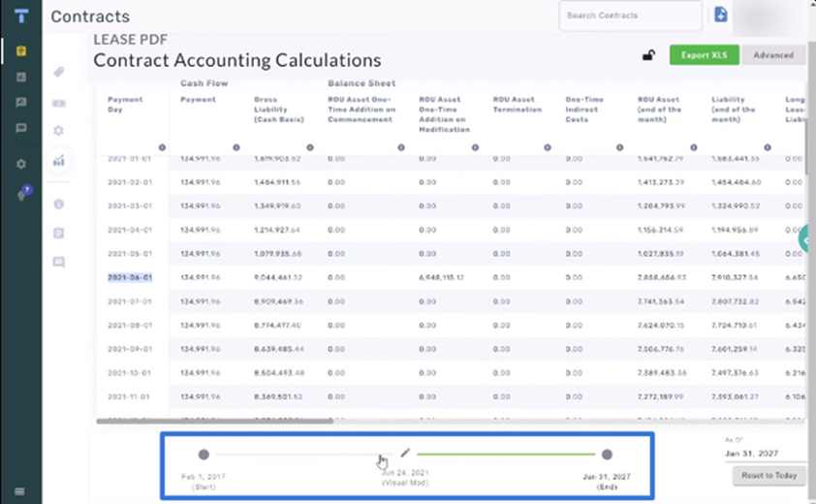Click the Export XLS button
This screenshot has width=816, height=504.
point(704,55)
